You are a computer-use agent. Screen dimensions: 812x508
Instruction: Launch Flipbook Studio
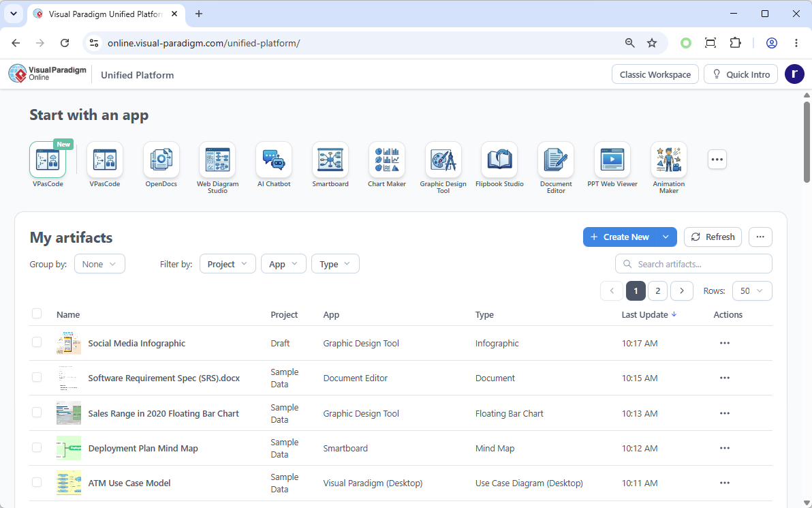click(499, 160)
